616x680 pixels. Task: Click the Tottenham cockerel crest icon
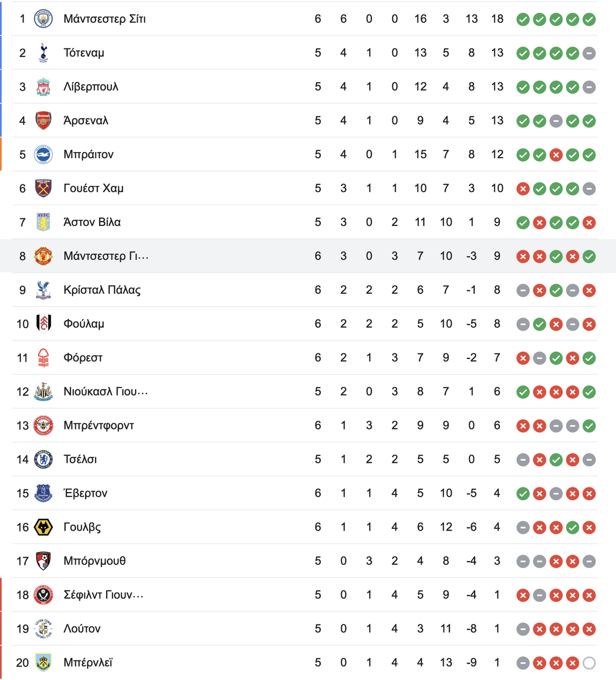tap(43, 53)
